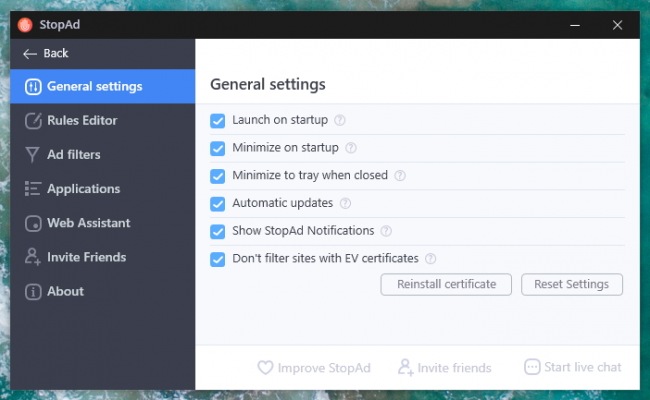This screenshot has width=650, height=400.
Task: Uncheck Launch on startup checkbox
Action: click(x=218, y=121)
